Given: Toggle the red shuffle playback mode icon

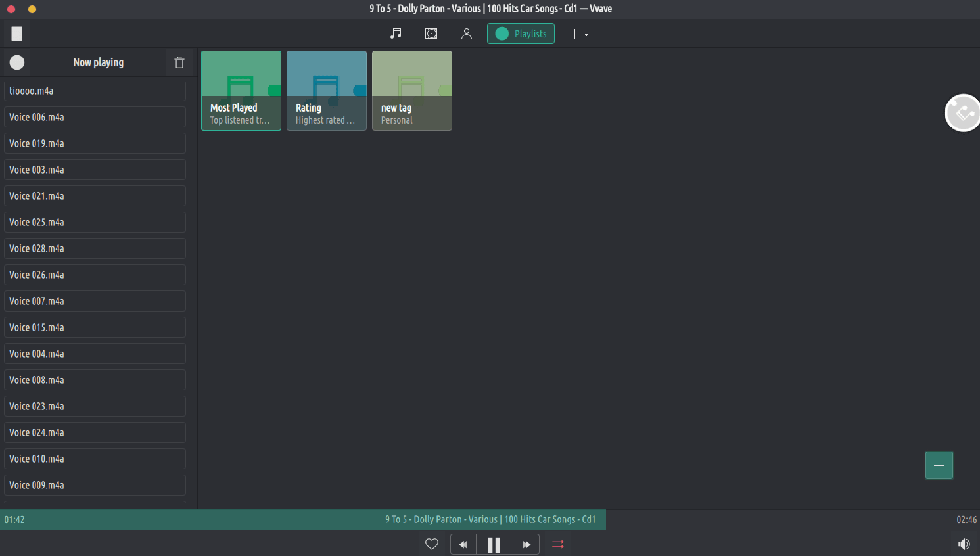Looking at the screenshot, I should [x=558, y=544].
